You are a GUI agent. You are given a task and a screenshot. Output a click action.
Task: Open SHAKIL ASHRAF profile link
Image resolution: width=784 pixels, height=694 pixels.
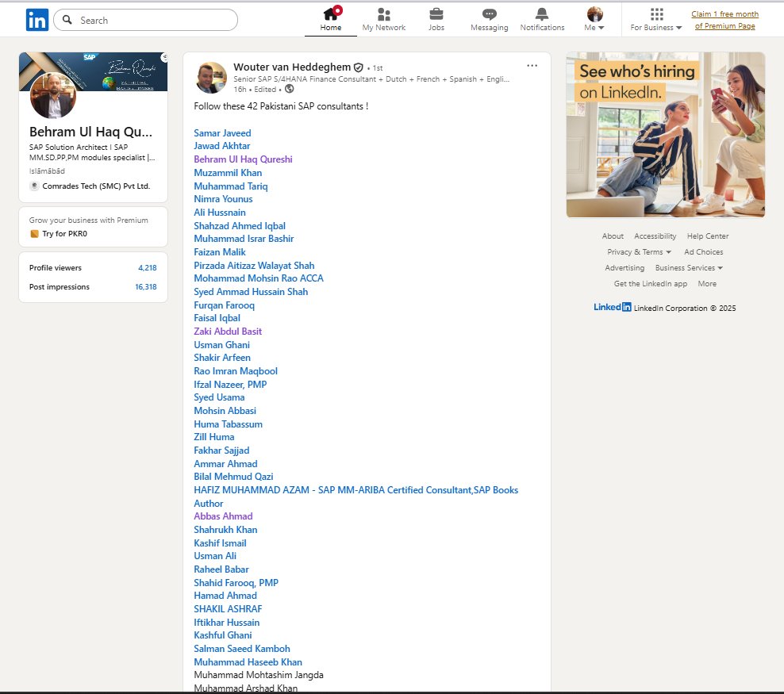(x=228, y=609)
